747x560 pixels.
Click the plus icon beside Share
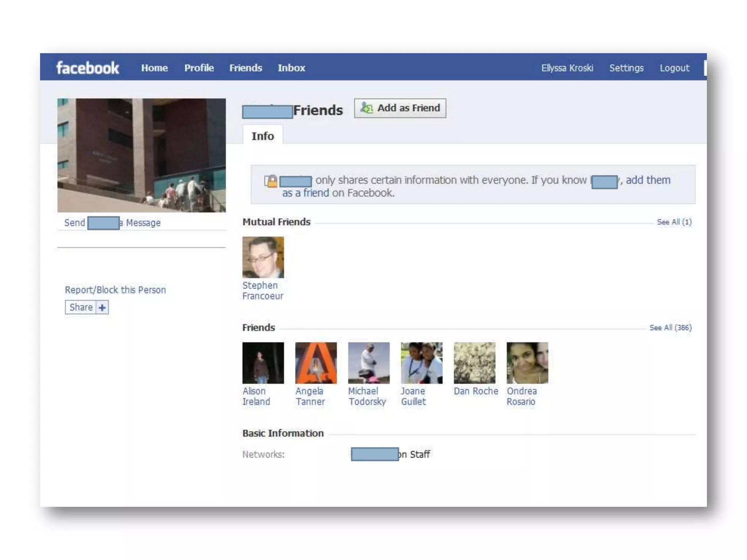(102, 308)
